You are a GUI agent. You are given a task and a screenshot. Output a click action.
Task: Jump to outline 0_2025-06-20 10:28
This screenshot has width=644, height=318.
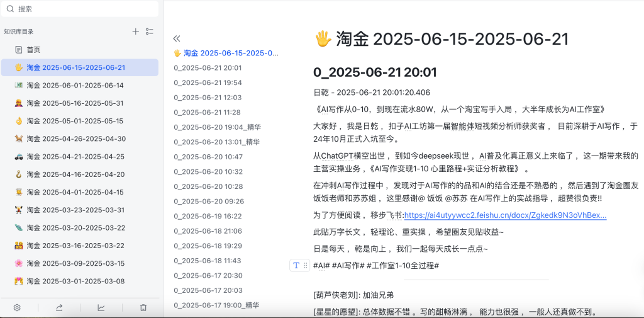tap(208, 186)
